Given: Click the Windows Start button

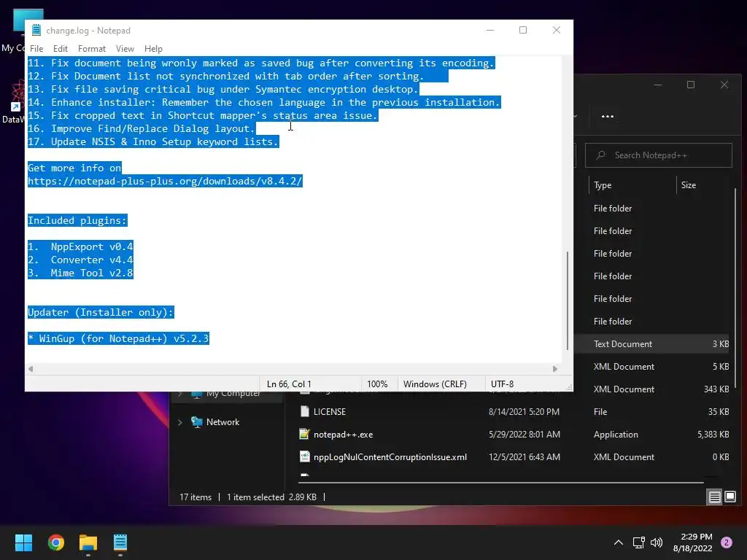Looking at the screenshot, I should click(23, 542).
